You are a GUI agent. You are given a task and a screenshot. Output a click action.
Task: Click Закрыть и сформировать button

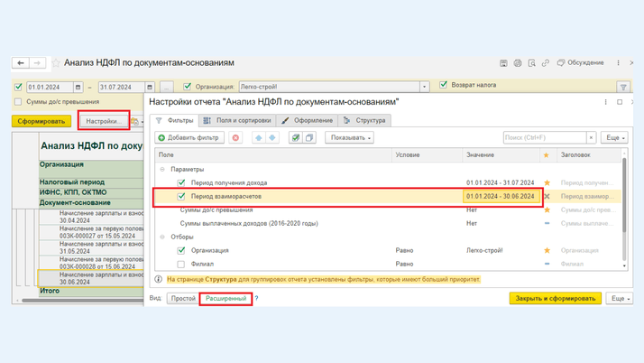click(x=555, y=298)
